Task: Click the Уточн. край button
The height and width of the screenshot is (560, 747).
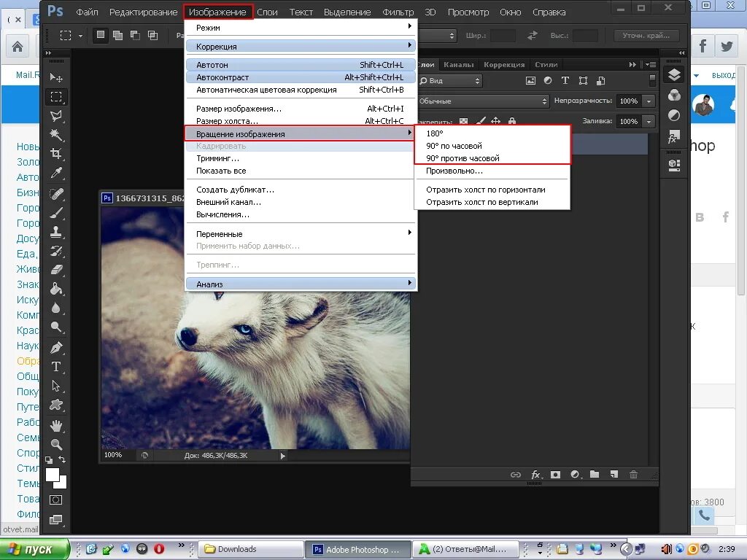Action: 646,35
